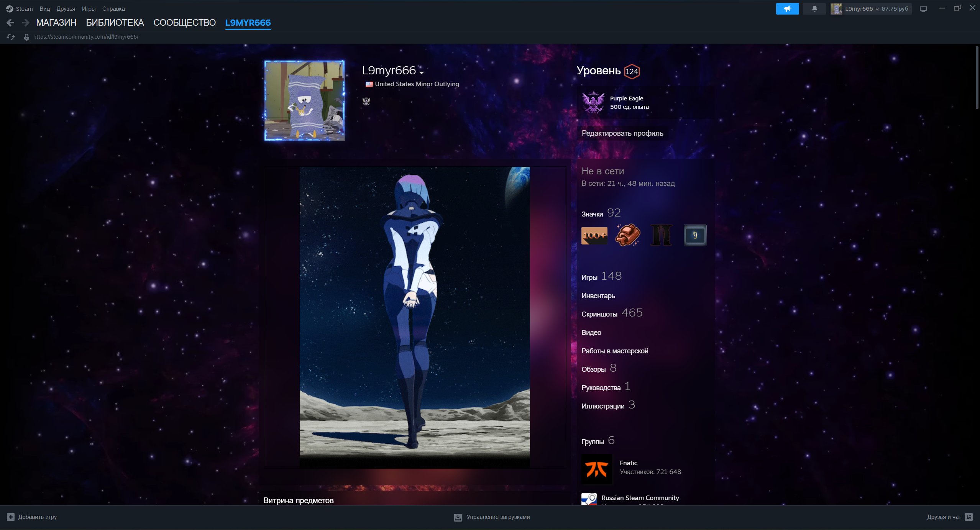
Task: Reload the page with refresh icon
Action: tap(11, 37)
